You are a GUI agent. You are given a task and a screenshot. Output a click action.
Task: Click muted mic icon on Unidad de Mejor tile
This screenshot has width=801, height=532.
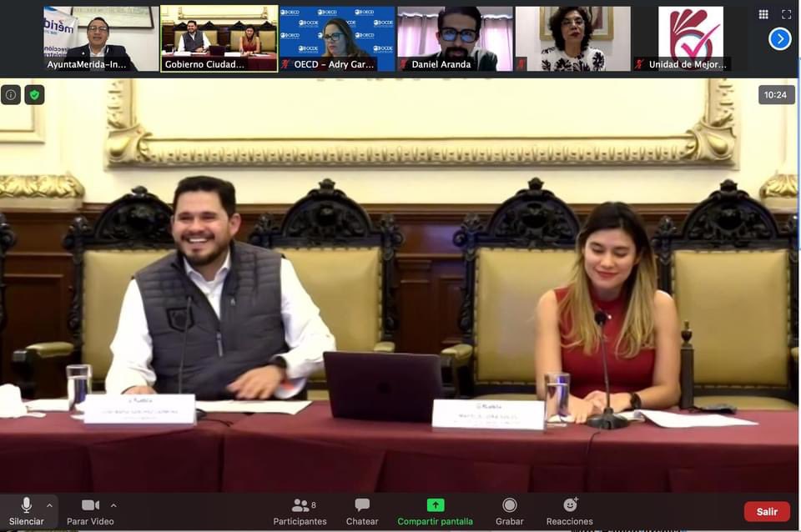coord(640,64)
